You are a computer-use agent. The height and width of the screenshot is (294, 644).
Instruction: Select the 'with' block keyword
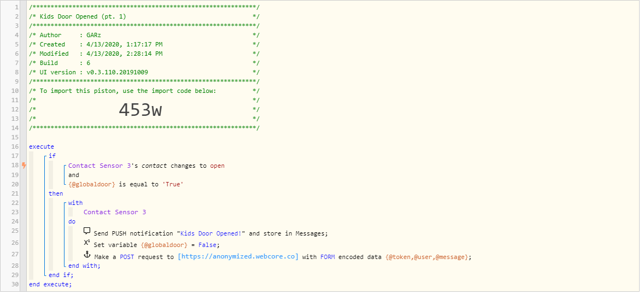(x=75, y=203)
